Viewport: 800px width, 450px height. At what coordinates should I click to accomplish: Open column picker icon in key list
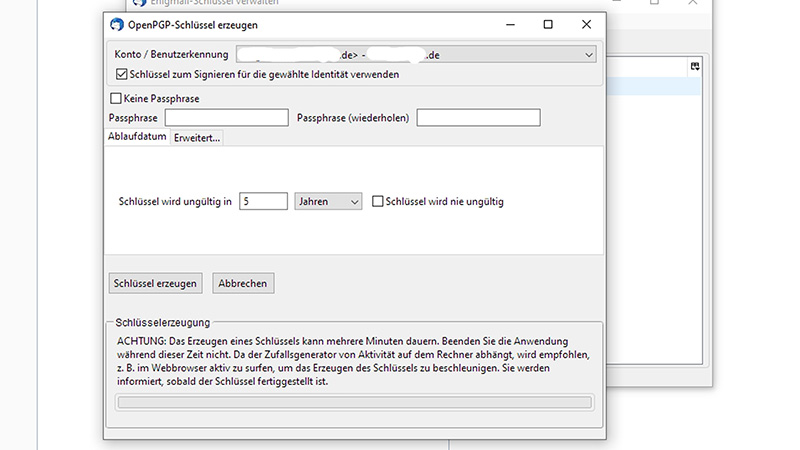click(695, 67)
